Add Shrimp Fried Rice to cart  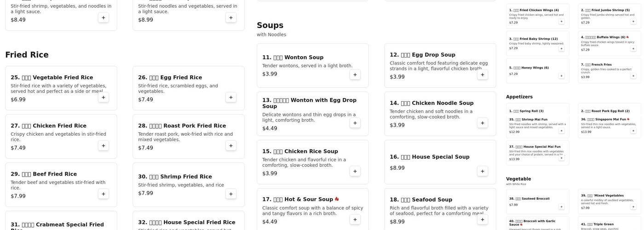[231, 194]
